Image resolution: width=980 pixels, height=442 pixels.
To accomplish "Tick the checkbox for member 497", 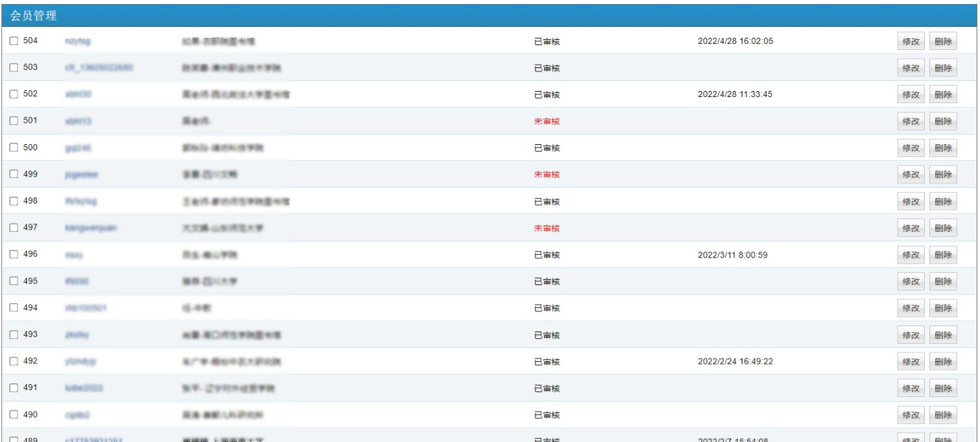I will click(14, 228).
